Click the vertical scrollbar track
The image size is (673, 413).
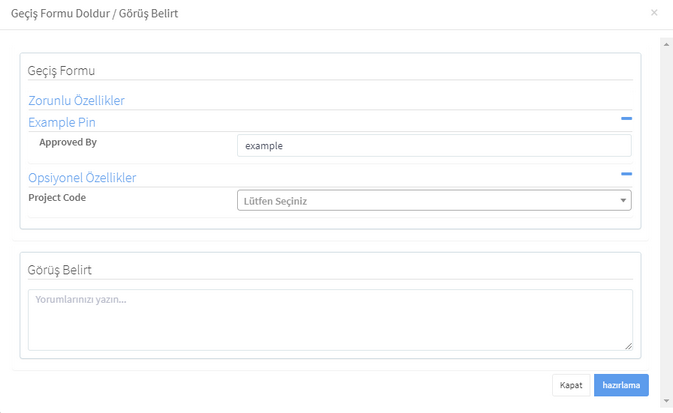tap(666, 222)
